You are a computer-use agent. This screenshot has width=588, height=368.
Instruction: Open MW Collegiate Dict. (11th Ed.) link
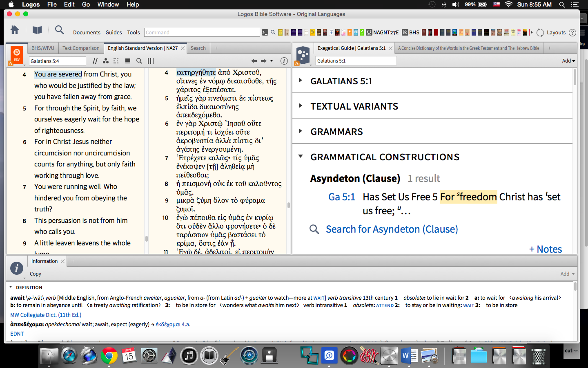click(x=46, y=315)
